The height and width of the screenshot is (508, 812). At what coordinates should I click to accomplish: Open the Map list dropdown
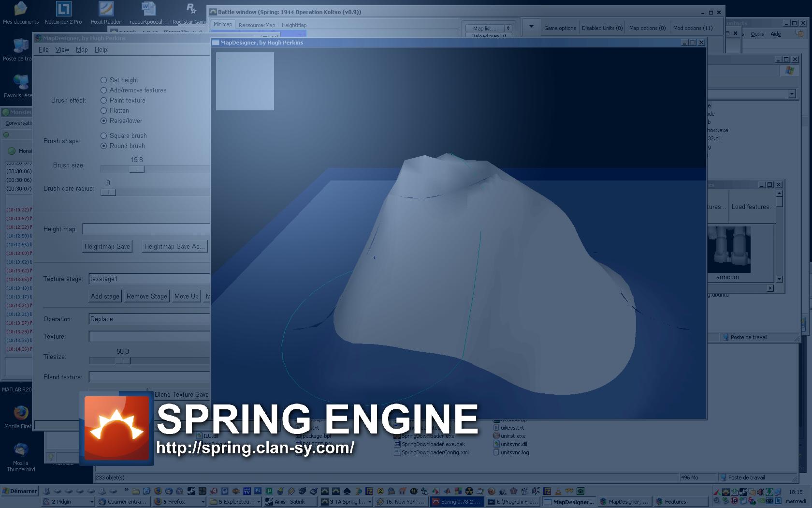[488, 29]
